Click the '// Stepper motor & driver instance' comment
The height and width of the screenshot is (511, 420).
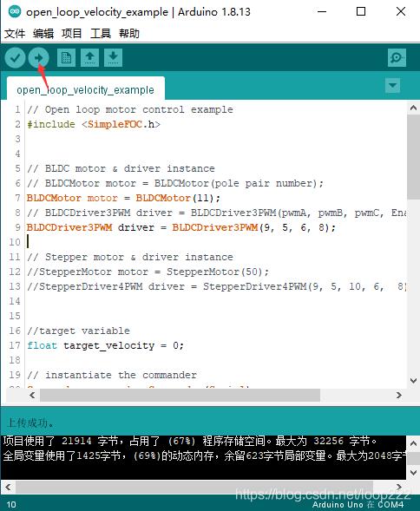pyautogui.click(x=130, y=257)
